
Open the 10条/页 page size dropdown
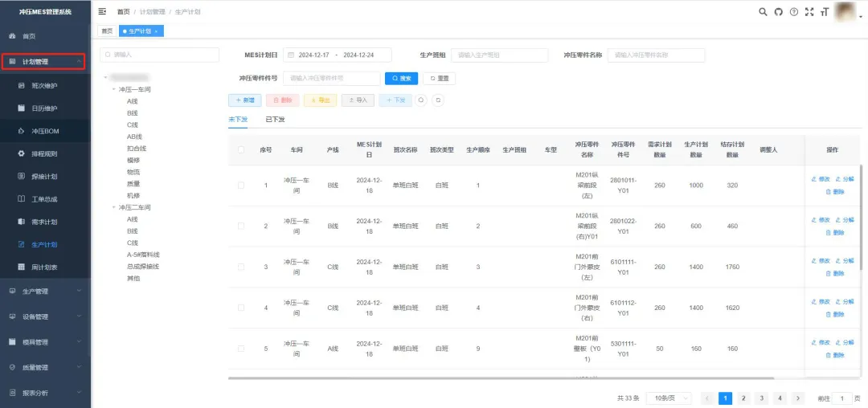point(669,398)
